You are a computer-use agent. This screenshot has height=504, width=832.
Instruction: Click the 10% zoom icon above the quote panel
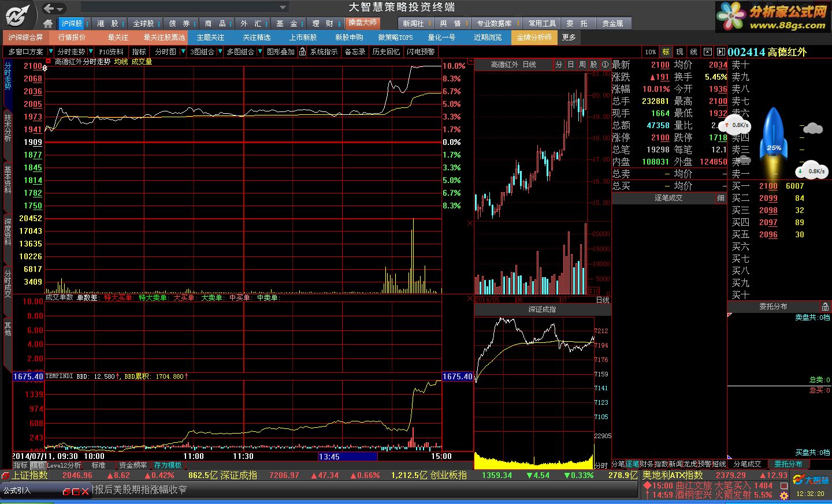coord(651,51)
